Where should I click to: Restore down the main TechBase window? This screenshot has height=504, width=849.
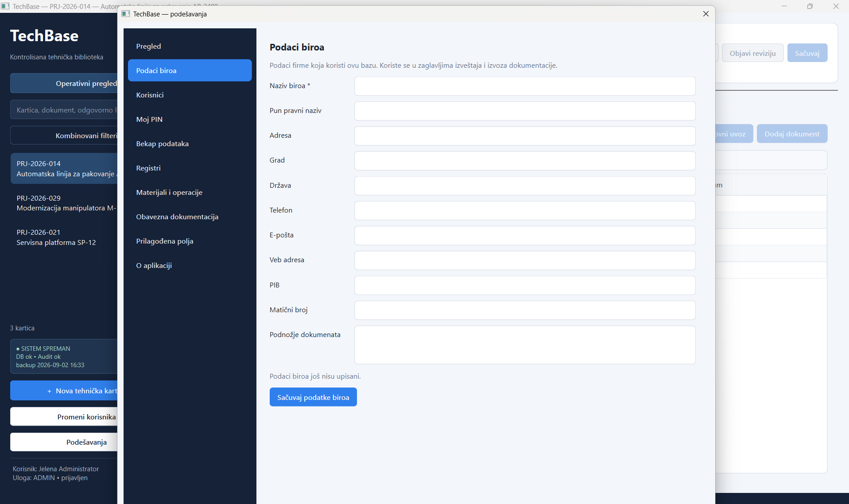pos(810,6)
